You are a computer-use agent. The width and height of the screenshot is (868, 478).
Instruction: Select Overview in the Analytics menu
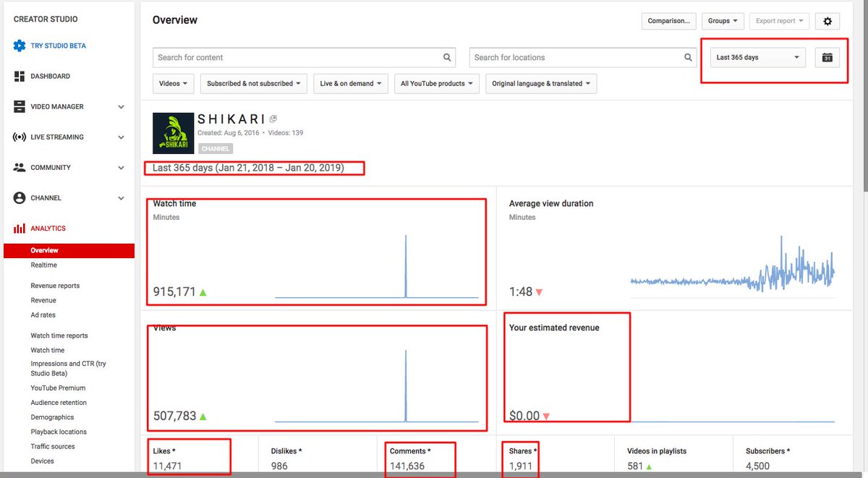point(69,250)
